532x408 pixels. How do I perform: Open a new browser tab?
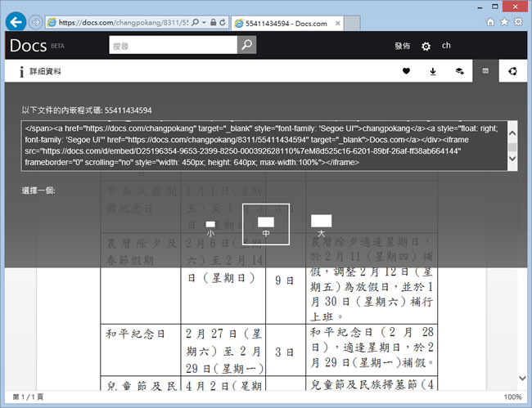[352, 24]
